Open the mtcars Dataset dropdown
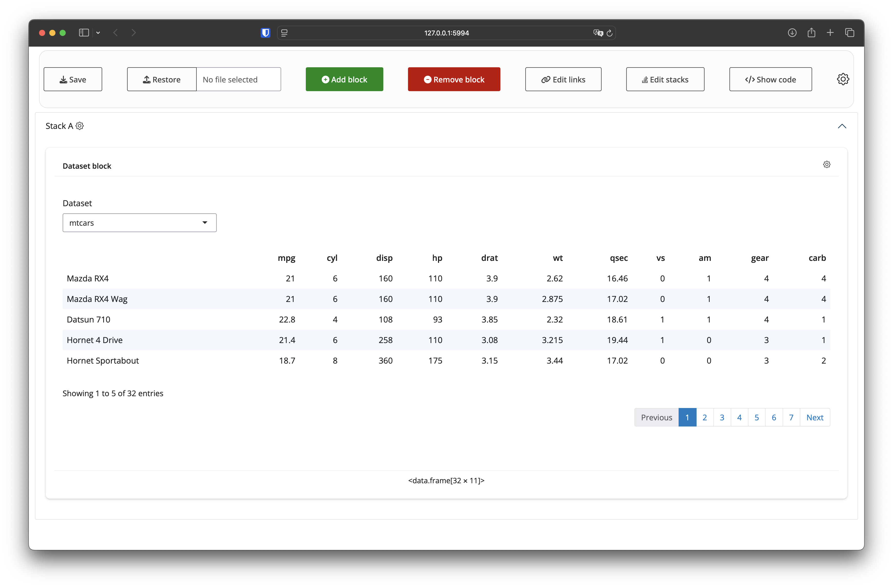 coord(139,223)
